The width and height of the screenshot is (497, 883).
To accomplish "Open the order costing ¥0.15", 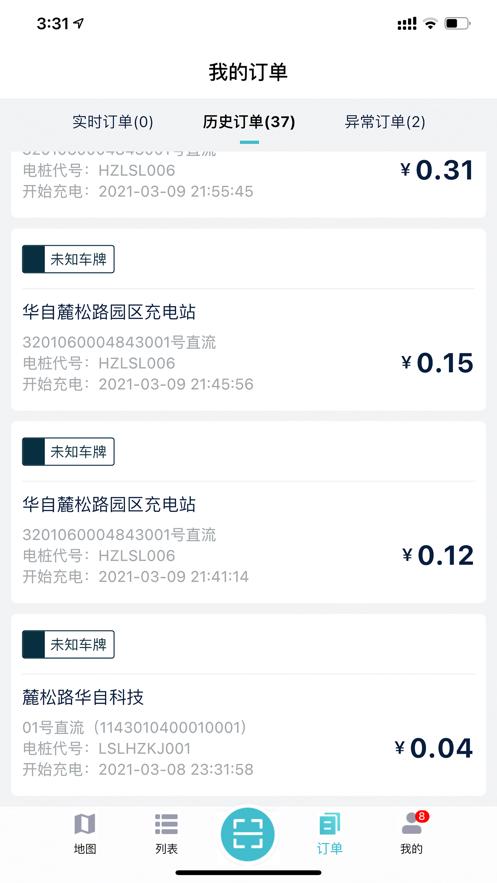I will 248,319.
